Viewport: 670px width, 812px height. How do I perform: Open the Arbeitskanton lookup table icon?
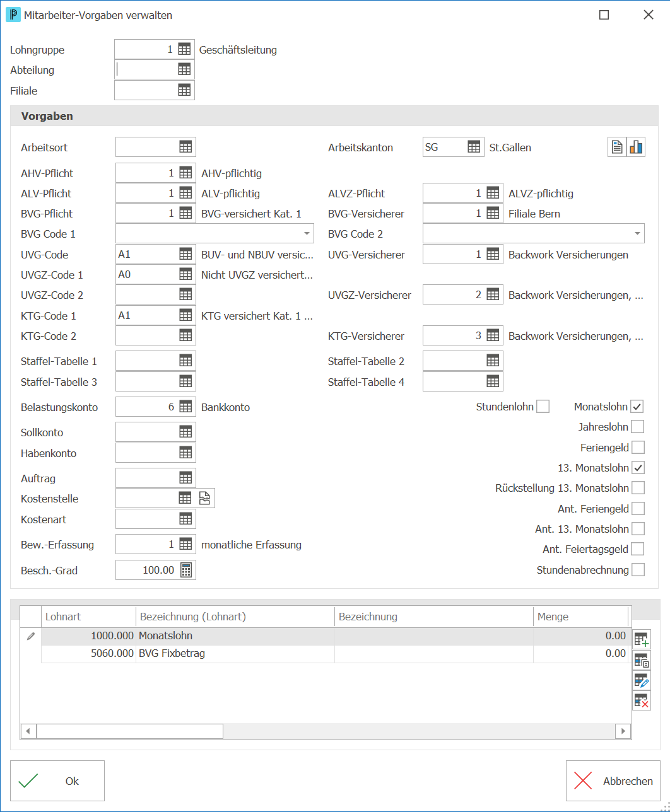click(x=474, y=147)
